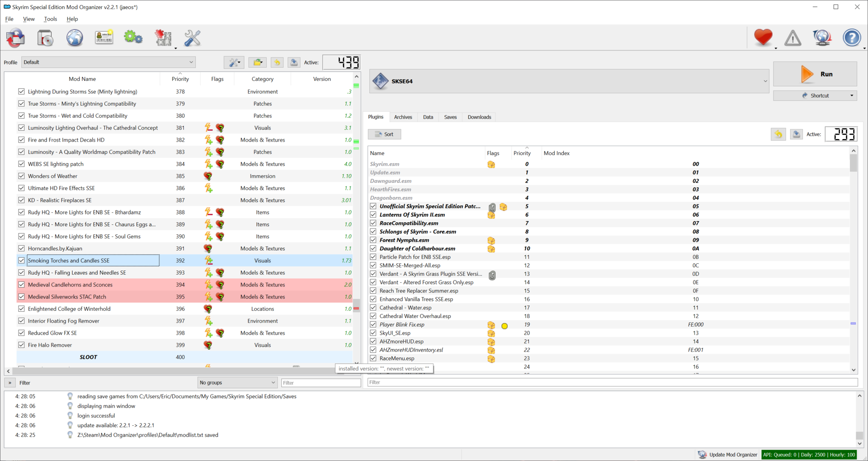Sort mods by Category column header
The image size is (868, 461).
click(263, 79)
